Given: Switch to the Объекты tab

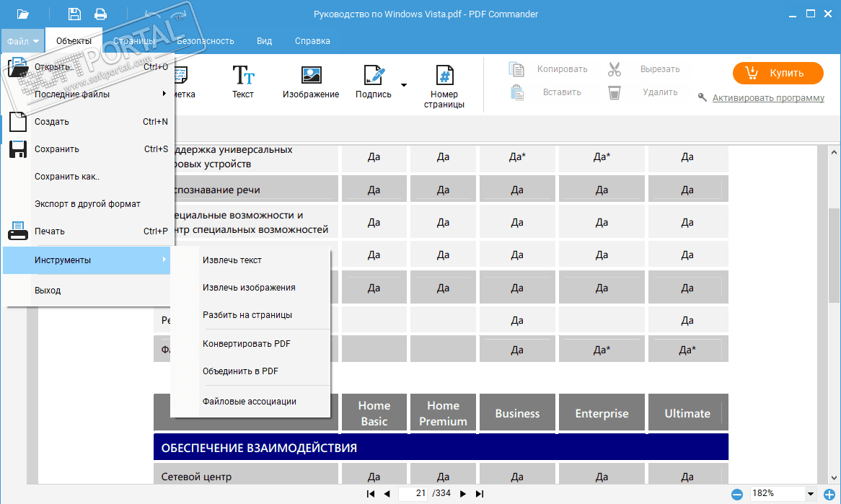Looking at the screenshot, I should (74, 41).
